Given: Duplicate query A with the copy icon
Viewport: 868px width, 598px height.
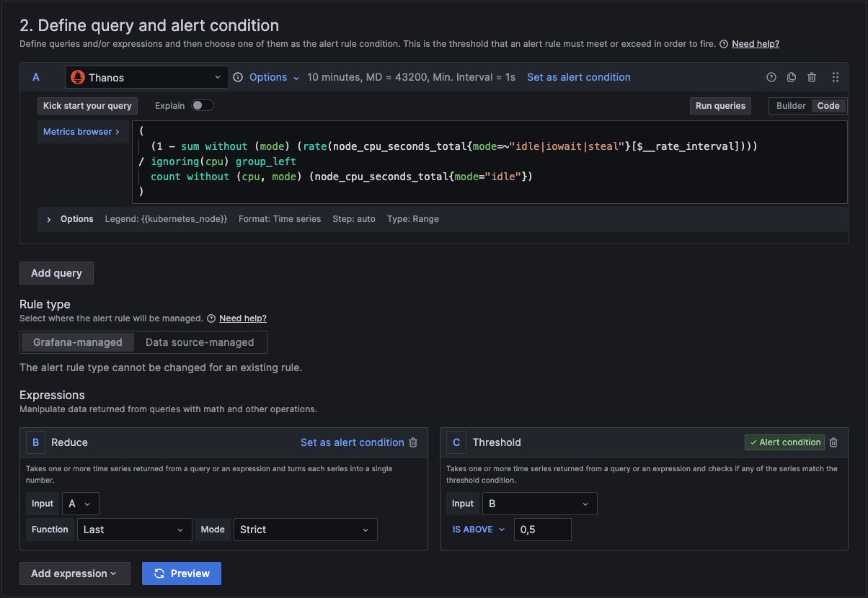Looking at the screenshot, I should [x=791, y=77].
